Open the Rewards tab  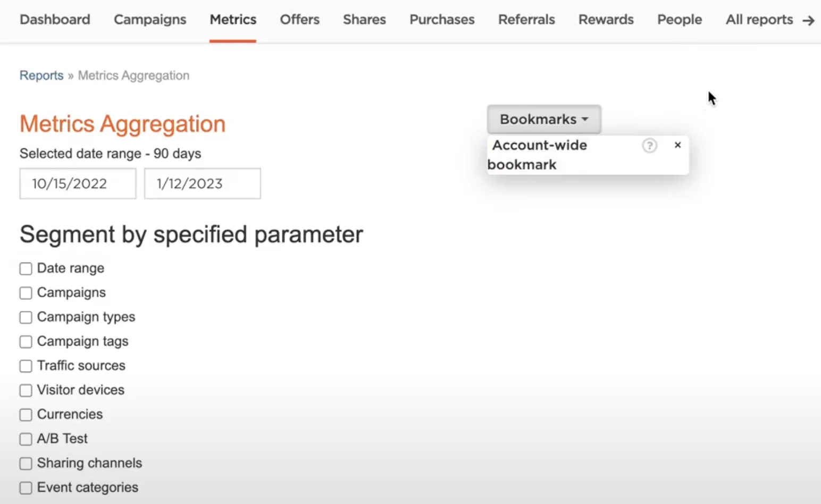pos(606,20)
